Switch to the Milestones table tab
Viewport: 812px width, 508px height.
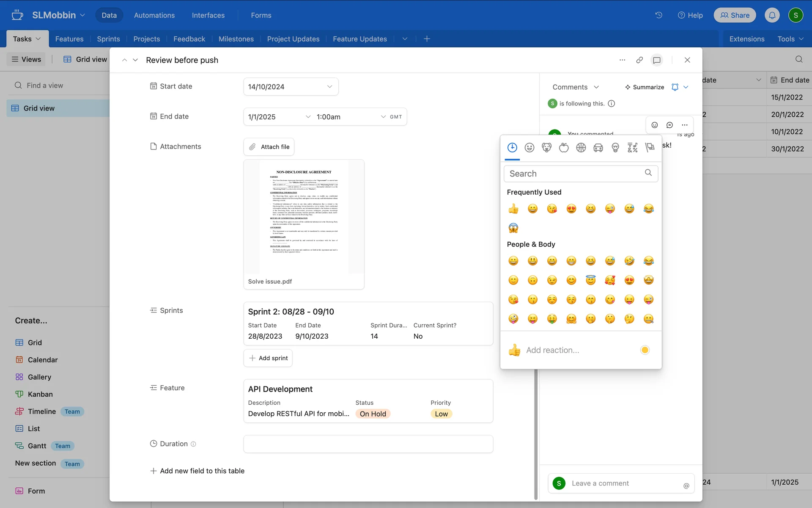(x=236, y=39)
